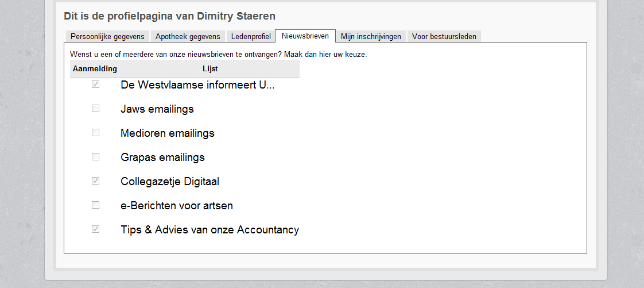
Task: Click the Lijst column header
Action: pos(210,69)
